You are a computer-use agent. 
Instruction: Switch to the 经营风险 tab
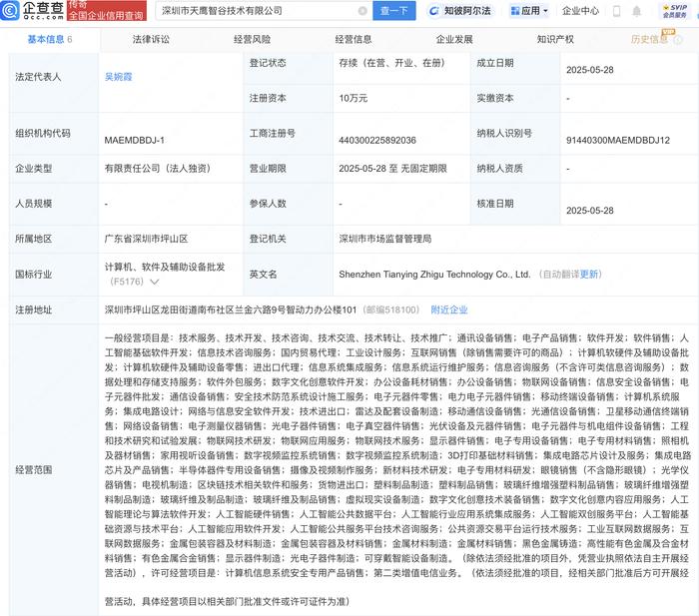pyautogui.click(x=252, y=39)
